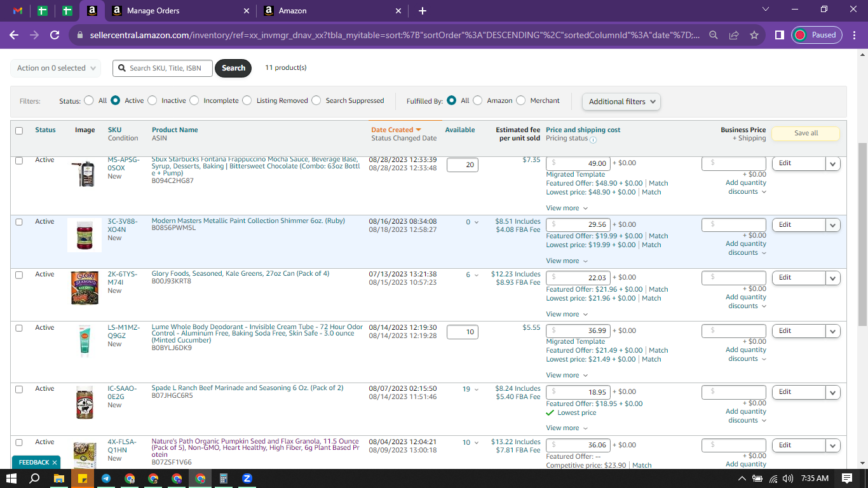
Task: Share this page from the address bar
Action: click(x=734, y=35)
